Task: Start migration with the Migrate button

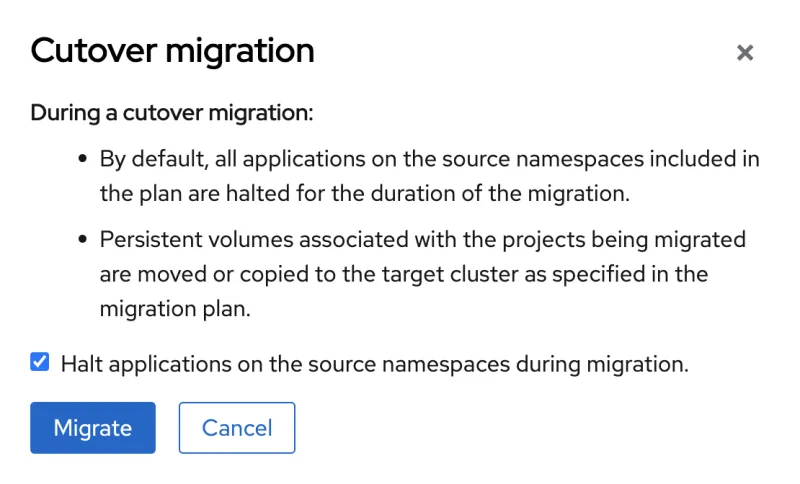Action: 93,428
